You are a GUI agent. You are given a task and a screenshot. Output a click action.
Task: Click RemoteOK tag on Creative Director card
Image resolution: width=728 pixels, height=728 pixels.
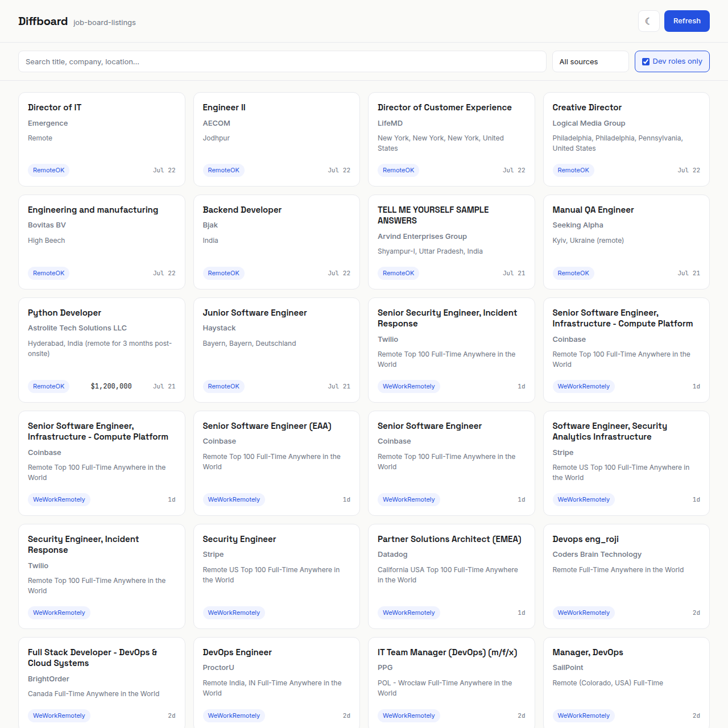(573, 170)
